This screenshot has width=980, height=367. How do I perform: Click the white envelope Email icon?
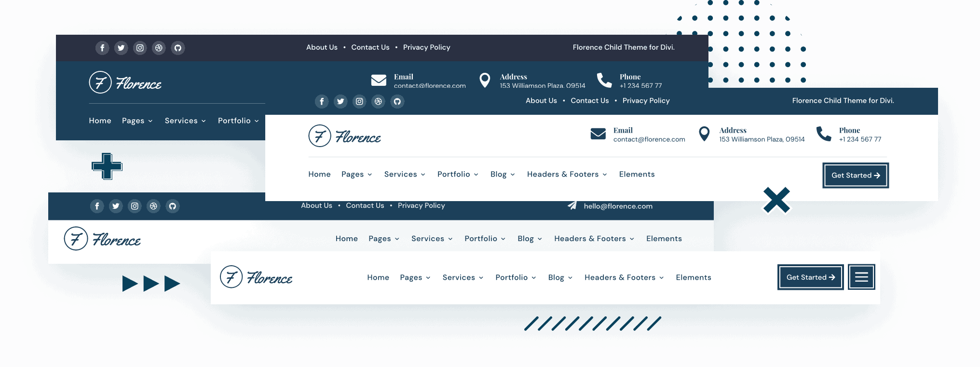[379, 80]
